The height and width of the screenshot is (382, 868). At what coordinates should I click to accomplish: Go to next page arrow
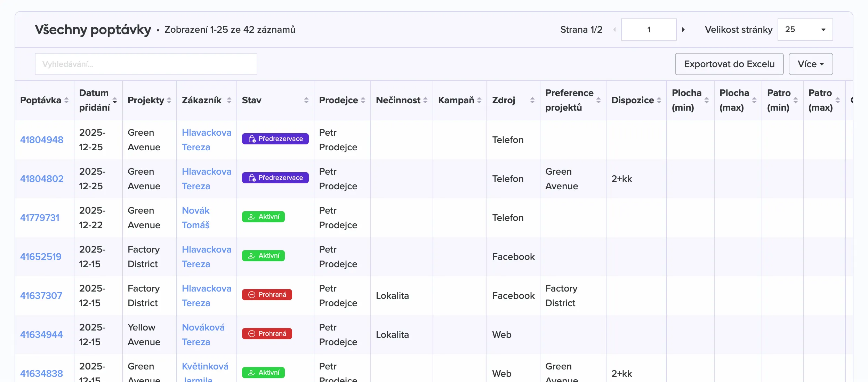pyautogui.click(x=683, y=30)
